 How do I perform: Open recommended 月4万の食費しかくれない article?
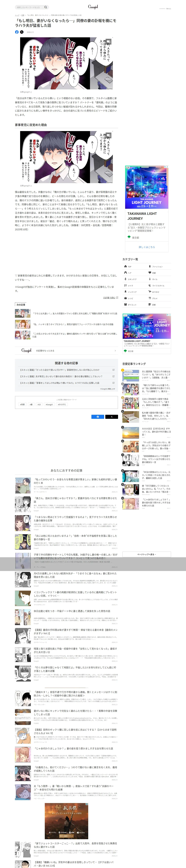(x=66, y=580)
